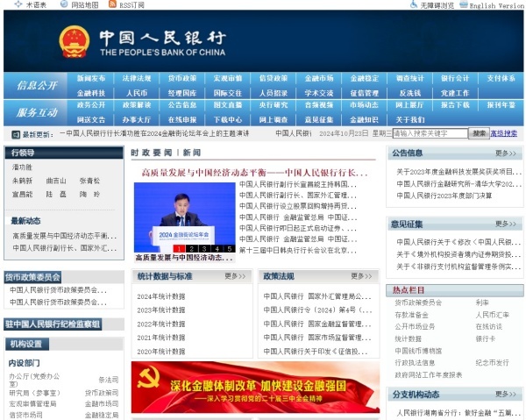Screen dimensions: 526x420
Task: Open 第十三届中日韩央行行长会议 news link
Action: coord(298,250)
